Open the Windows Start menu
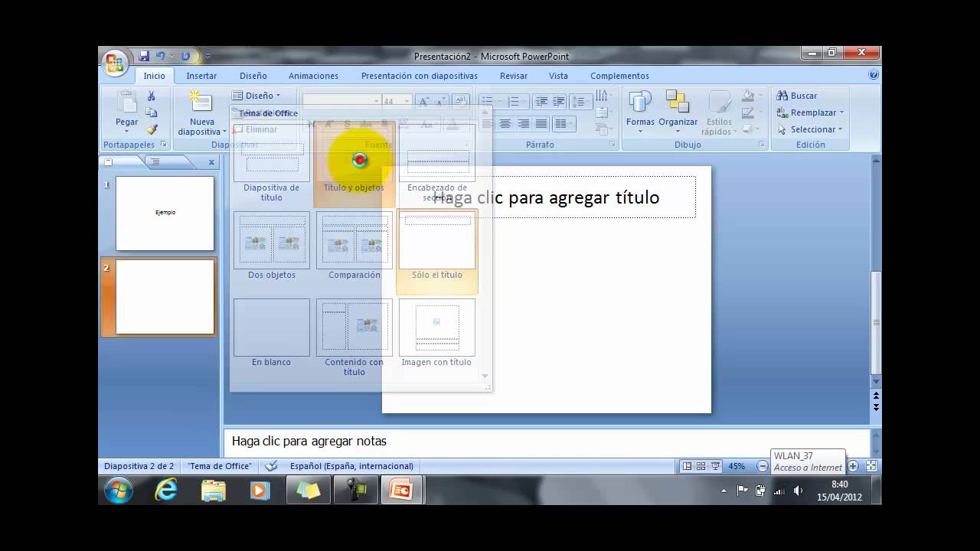 point(119,490)
